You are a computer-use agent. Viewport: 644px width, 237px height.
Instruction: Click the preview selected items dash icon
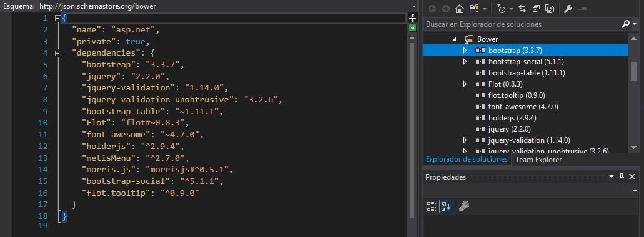583,9
